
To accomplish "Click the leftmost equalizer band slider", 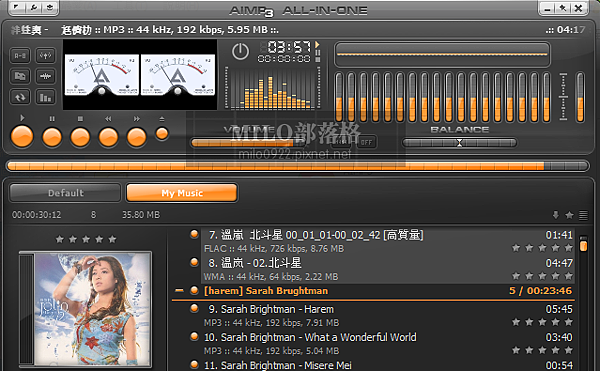I will 339,97.
